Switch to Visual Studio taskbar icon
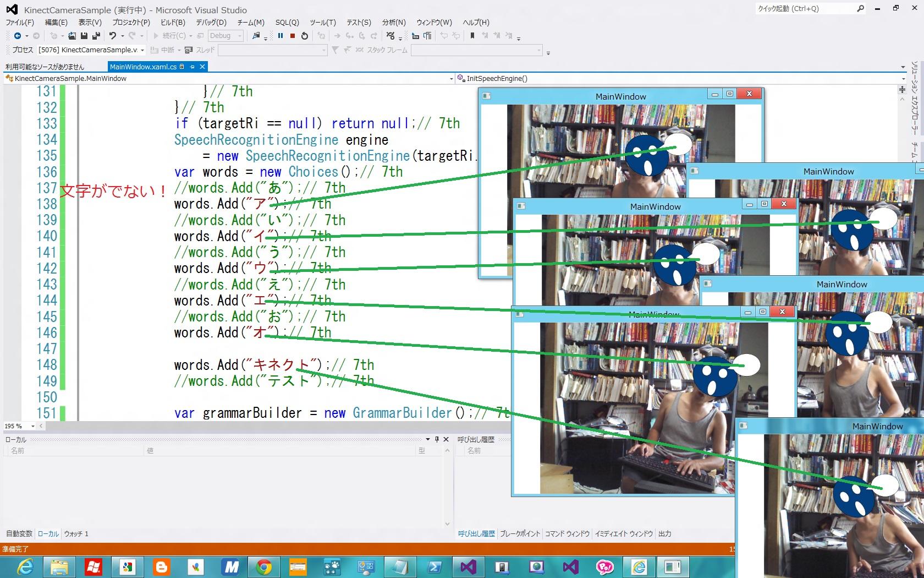This screenshot has height=578, width=924. pyautogui.click(x=469, y=567)
